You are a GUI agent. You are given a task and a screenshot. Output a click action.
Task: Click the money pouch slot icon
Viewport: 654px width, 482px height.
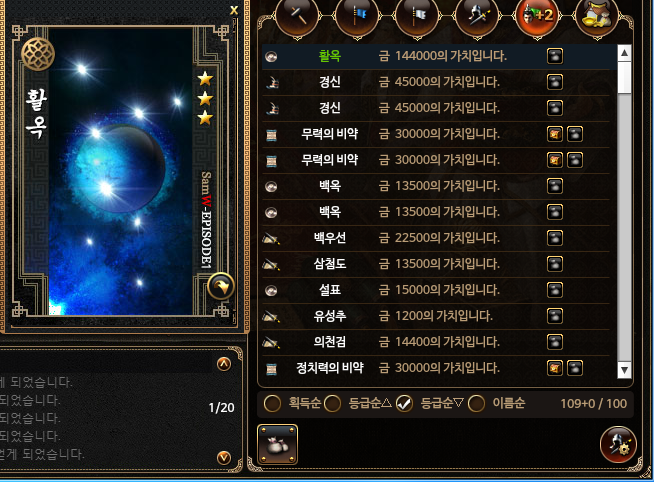click(277, 444)
